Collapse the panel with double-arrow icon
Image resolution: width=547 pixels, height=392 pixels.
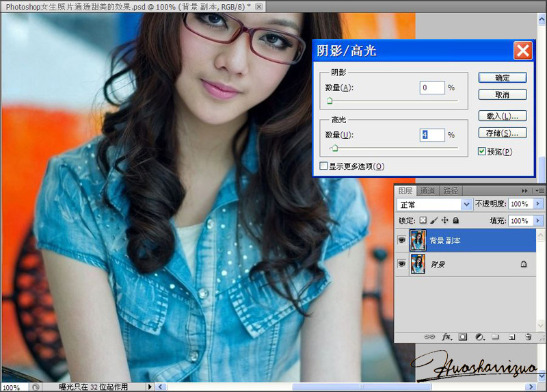coord(524,191)
